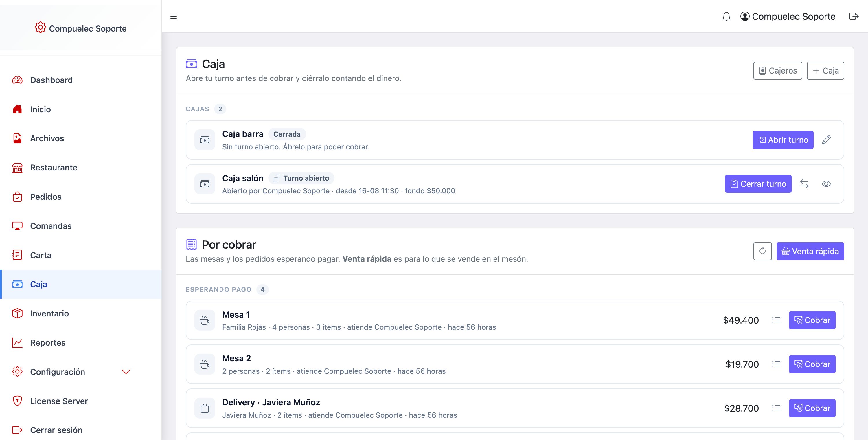Screen dimensions: 868x440
Task: Click the Caja page heading icon
Action: 191,63
